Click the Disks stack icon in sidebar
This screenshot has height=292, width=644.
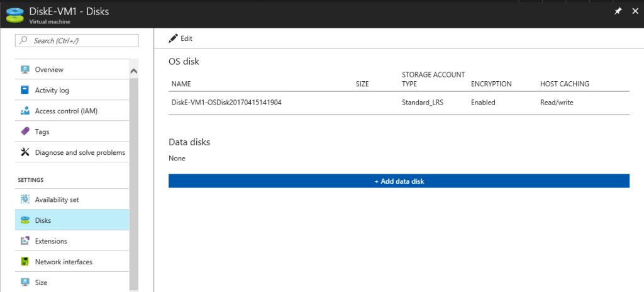click(25, 220)
